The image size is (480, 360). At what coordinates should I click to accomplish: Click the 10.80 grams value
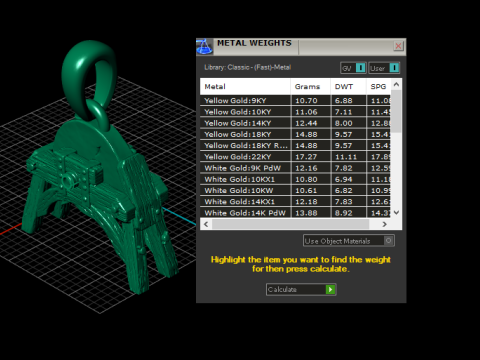(306, 179)
